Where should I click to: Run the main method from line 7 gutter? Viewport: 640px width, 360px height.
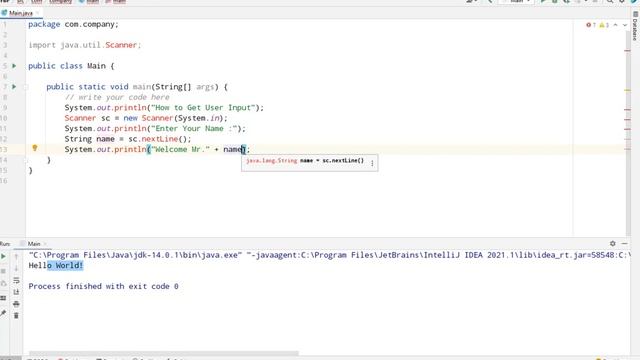[14, 87]
